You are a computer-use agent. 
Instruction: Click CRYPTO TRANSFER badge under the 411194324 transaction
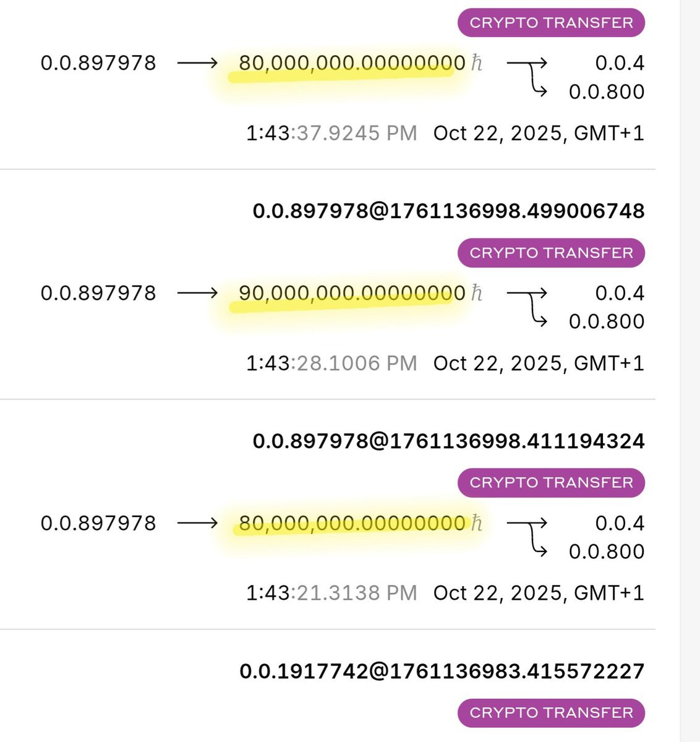[x=551, y=483]
